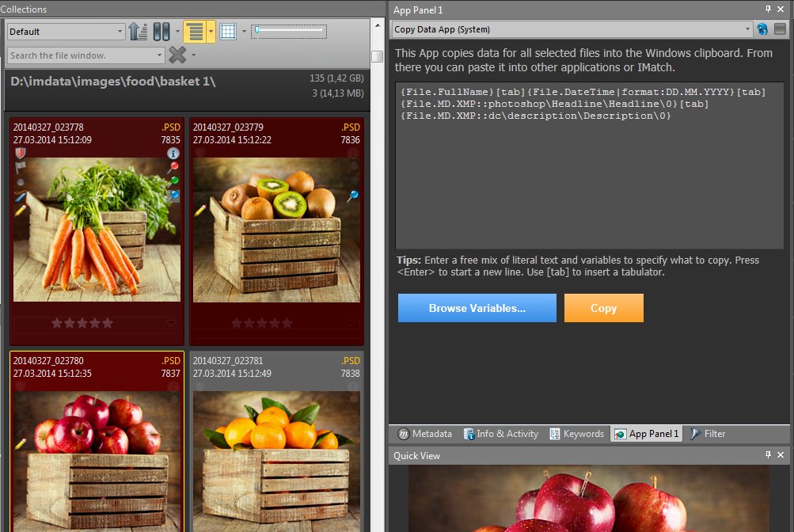This screenshot has height=532, width=794.
Task: Switch to the Metadata tab
Action: pyautogui.click(x=425, y=434)
